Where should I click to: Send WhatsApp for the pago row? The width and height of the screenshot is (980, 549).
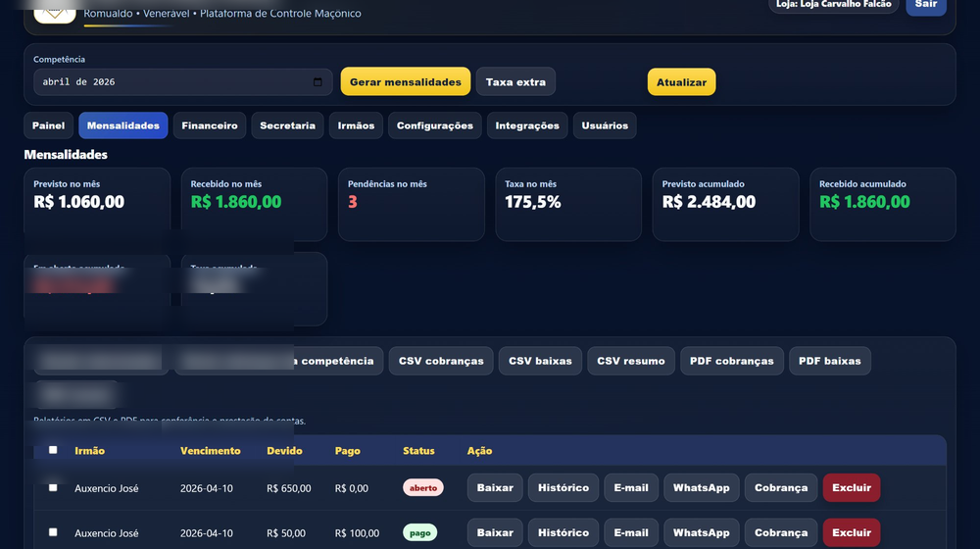pyautogui.click(x=702, y=532)
